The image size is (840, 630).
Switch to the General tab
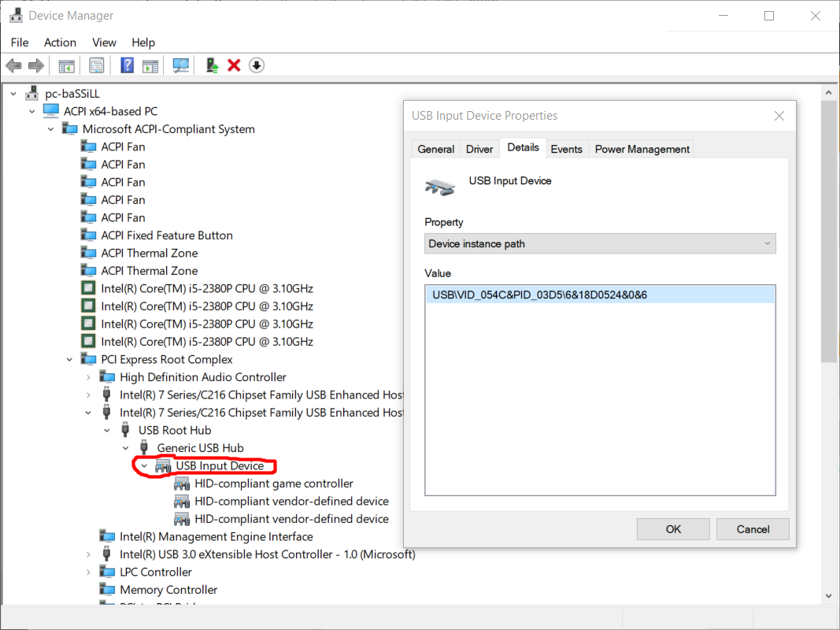tap(435, 149)
